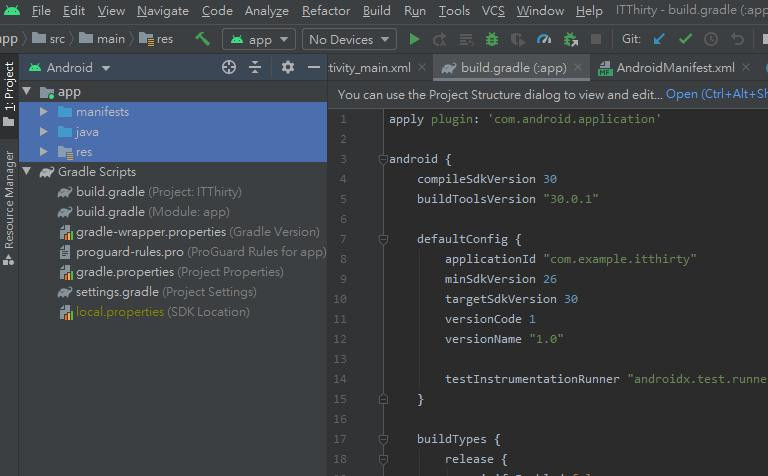Open the Build menu
This screenshot has width=768, height=476.
pyautogui.click(x=377, y=10)
